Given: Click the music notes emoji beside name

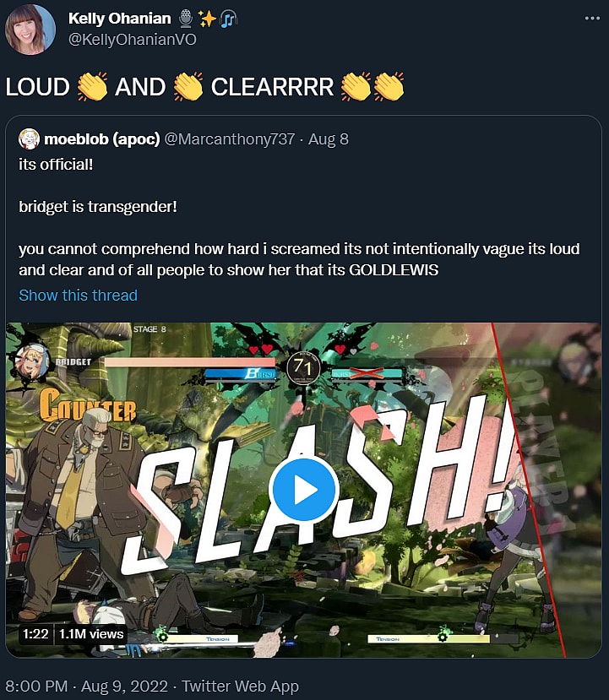Looking at the screenshot, I should [x=229, y=19].
